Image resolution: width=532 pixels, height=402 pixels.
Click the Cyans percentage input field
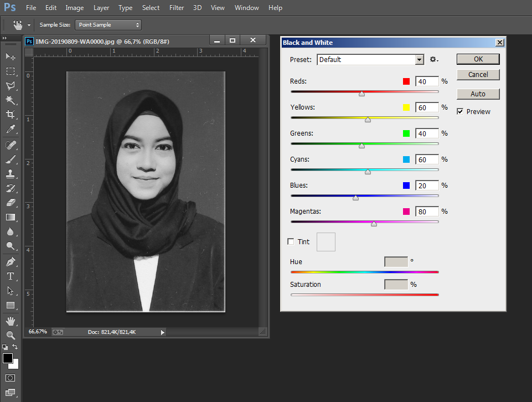tap(427, 159)
